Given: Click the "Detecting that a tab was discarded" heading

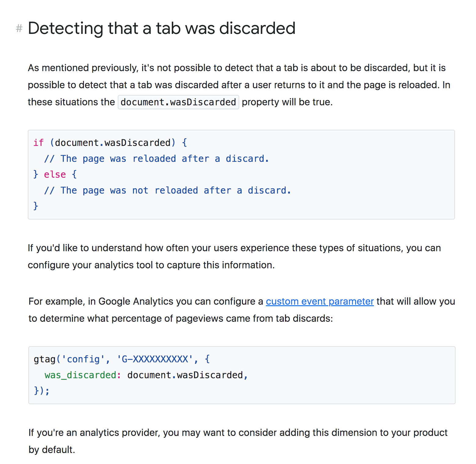Looking at the screenshot, I should (161, 28).
